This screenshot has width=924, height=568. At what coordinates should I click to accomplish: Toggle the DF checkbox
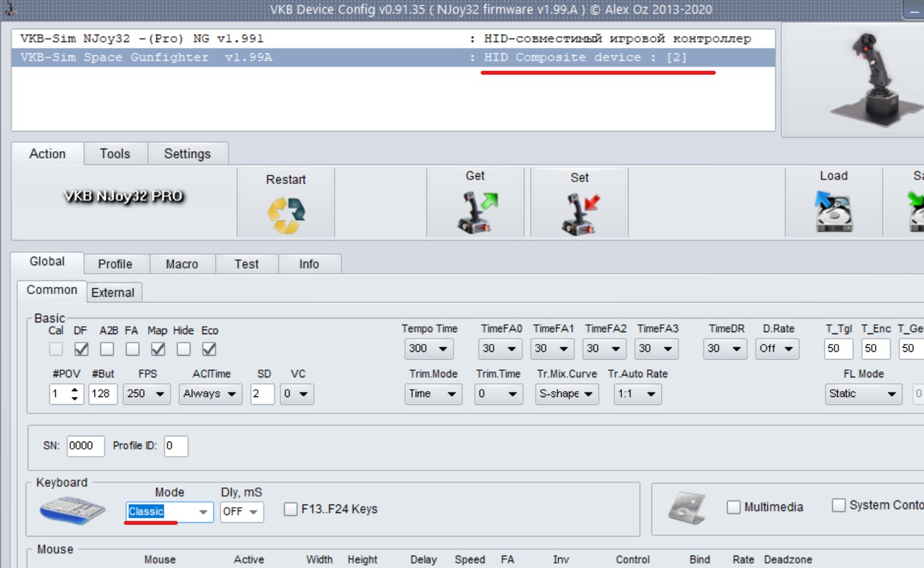coord(81,349)
